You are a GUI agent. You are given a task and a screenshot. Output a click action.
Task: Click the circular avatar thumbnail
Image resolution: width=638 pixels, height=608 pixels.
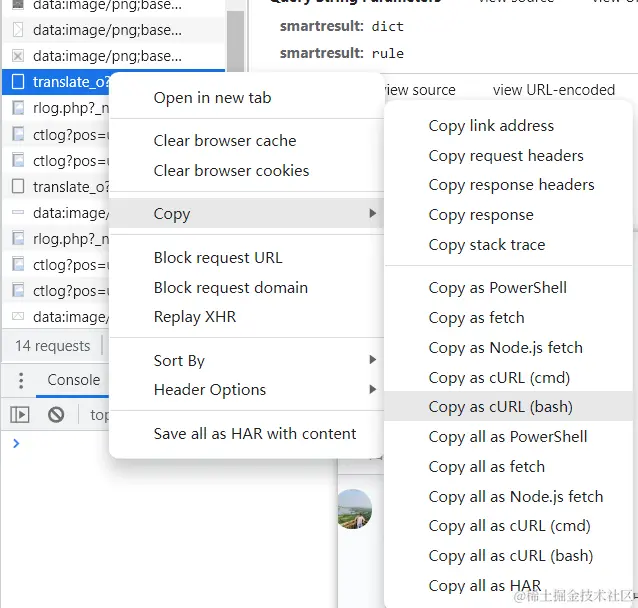[x=354, y=509]
